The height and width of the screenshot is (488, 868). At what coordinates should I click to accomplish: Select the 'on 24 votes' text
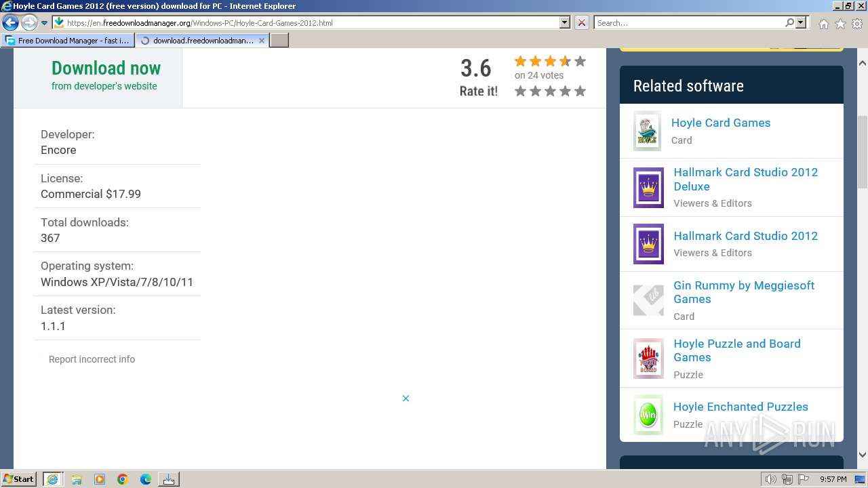point(539,75)
